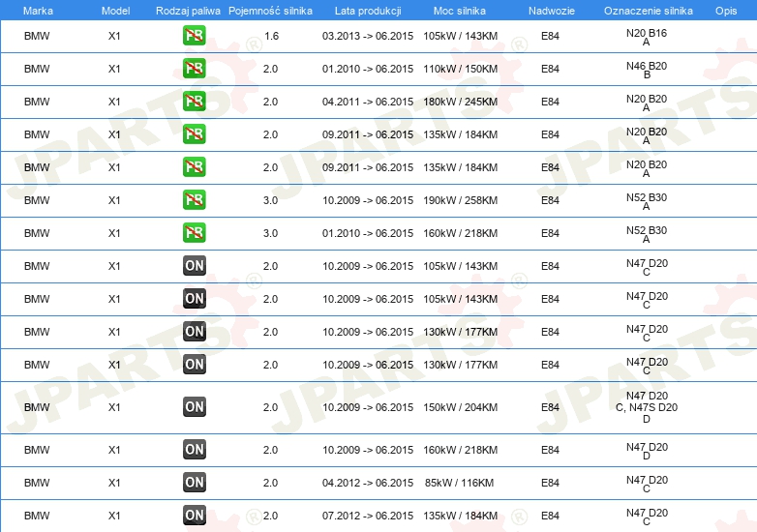Click the 'Pojemność silnika' column header
Screen dimensions: 757x532
pyautogui.click(x=270, y=11)
